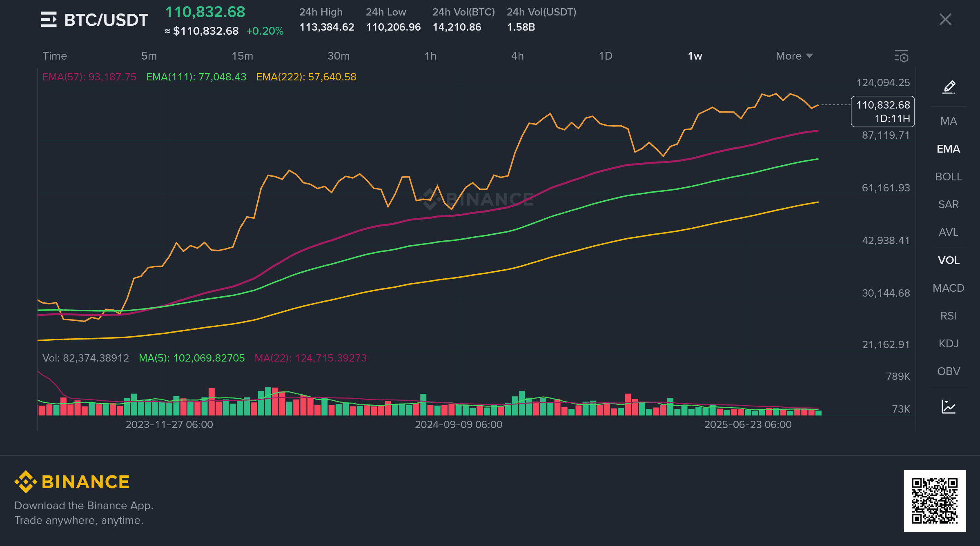The image size is (980, 546).
Task: Click the EMA(57) magenta legend label
Action: click(x=89, y=77)
